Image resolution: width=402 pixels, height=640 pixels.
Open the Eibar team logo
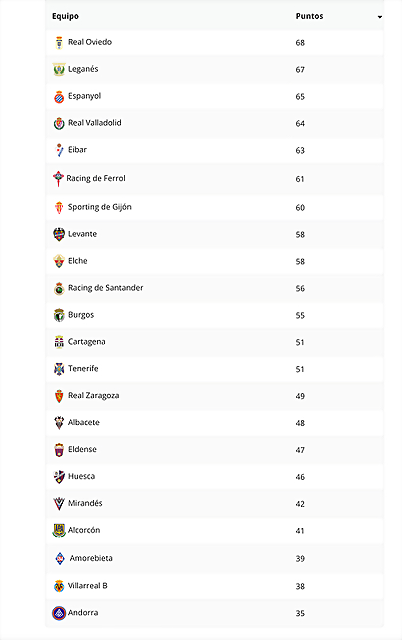pos(60,150)
